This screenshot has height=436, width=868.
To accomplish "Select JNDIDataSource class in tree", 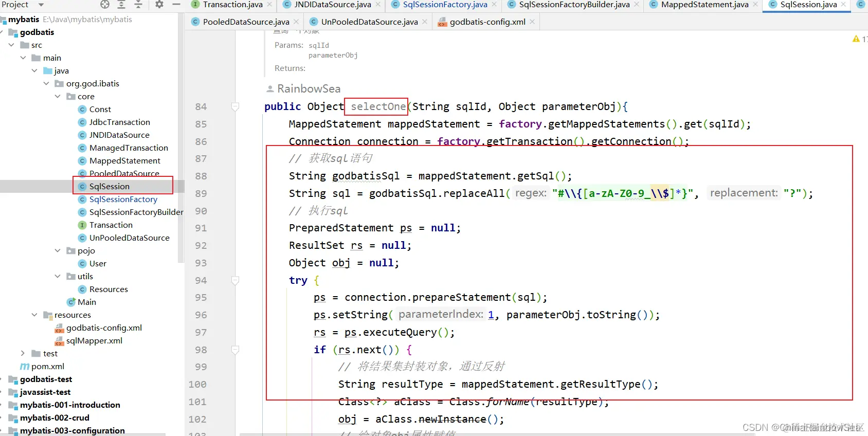I will click(119, 135).
